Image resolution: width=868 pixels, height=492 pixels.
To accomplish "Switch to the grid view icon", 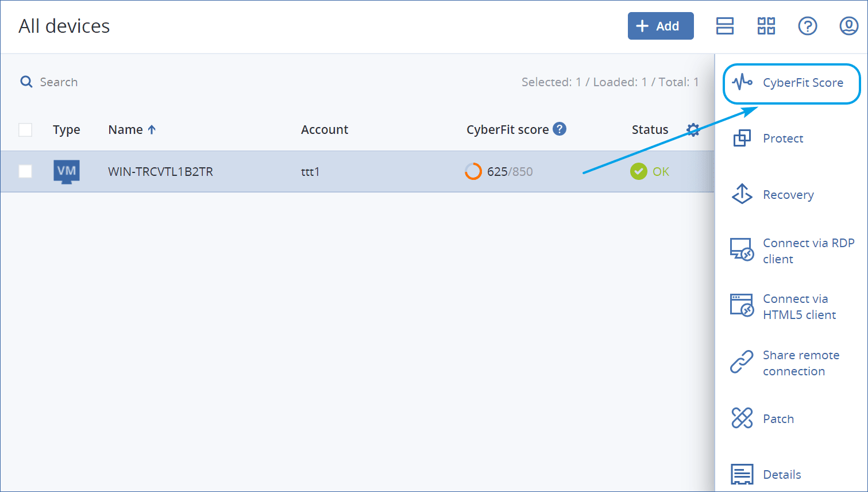I will click(766, 26).
